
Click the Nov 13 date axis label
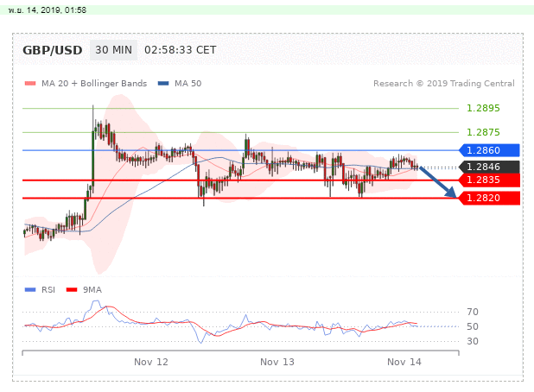[277, 362]
